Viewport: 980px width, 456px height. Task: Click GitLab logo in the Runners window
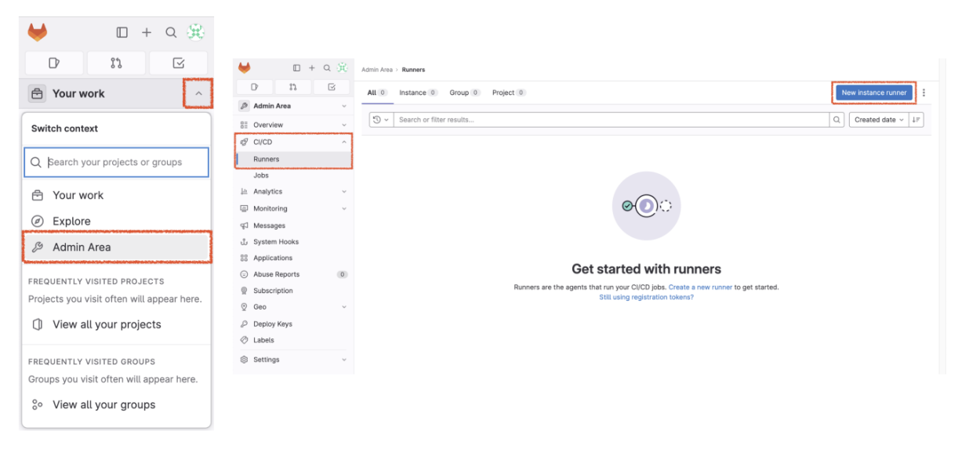tap(245, 68)
